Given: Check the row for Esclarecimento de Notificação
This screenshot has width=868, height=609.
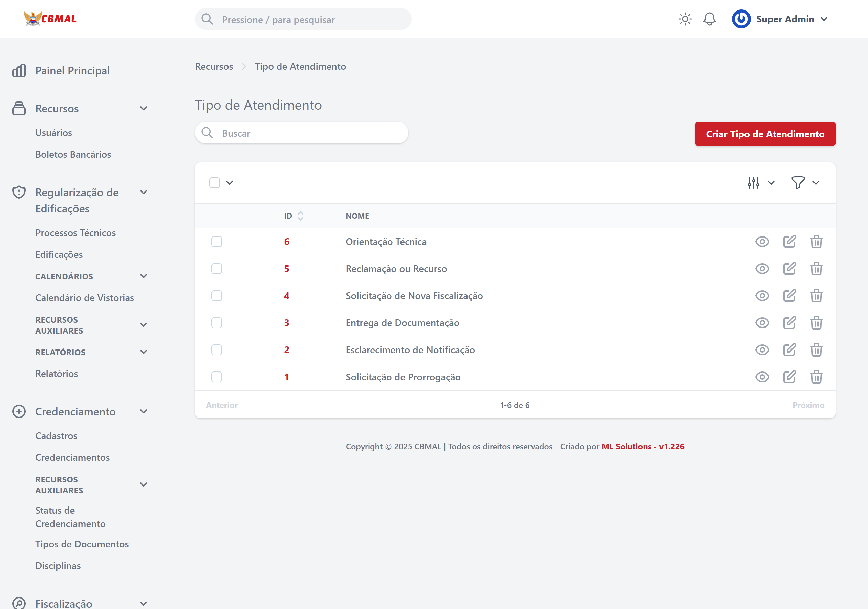Looking at the screenshot, I should pyautogui.click(x=217, y=350).
